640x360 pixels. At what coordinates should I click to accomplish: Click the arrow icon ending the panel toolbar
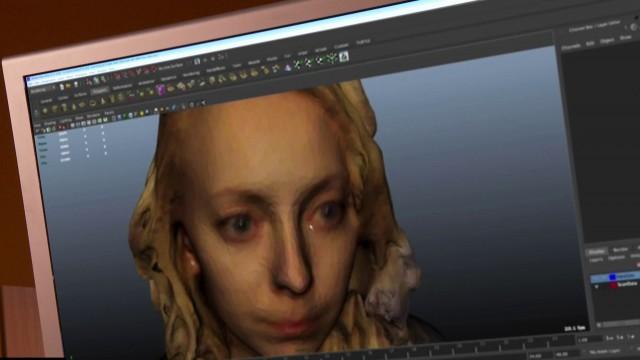click(x=203, y=103)
